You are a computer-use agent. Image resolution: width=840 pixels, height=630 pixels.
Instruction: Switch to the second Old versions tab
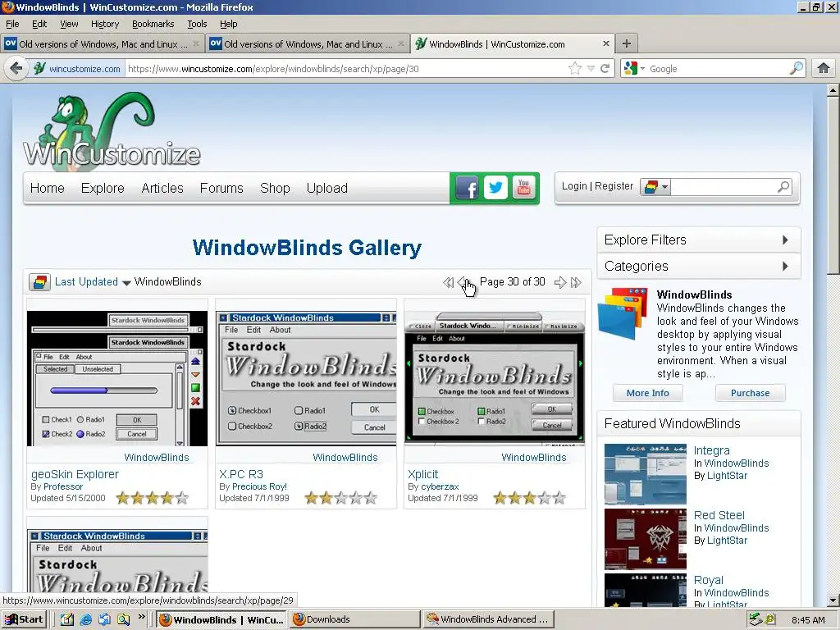(308, 44)
